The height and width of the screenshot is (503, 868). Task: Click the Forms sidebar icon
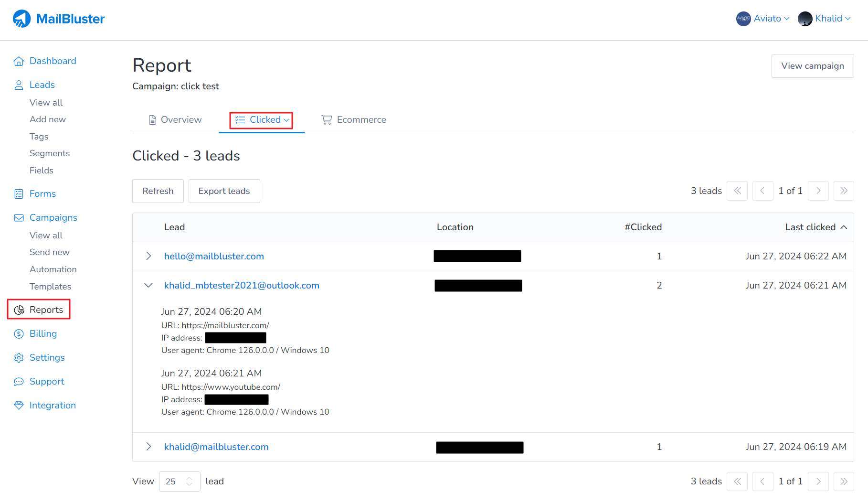coord(19,194)
